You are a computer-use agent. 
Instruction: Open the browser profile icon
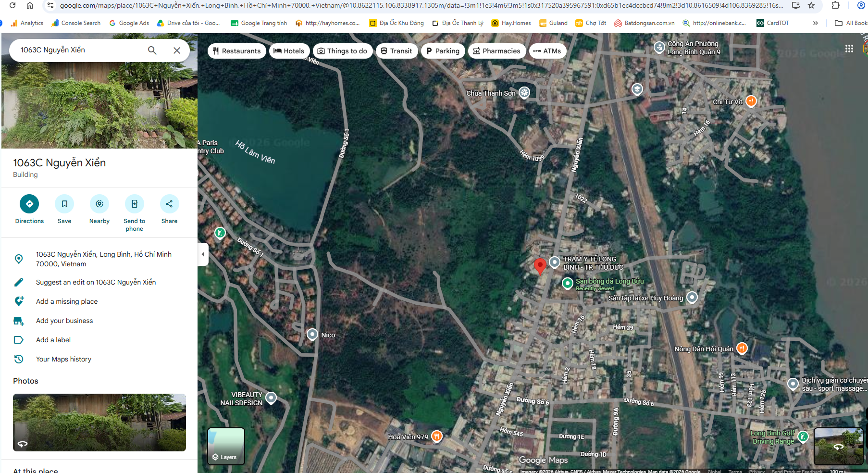point(861,5)
